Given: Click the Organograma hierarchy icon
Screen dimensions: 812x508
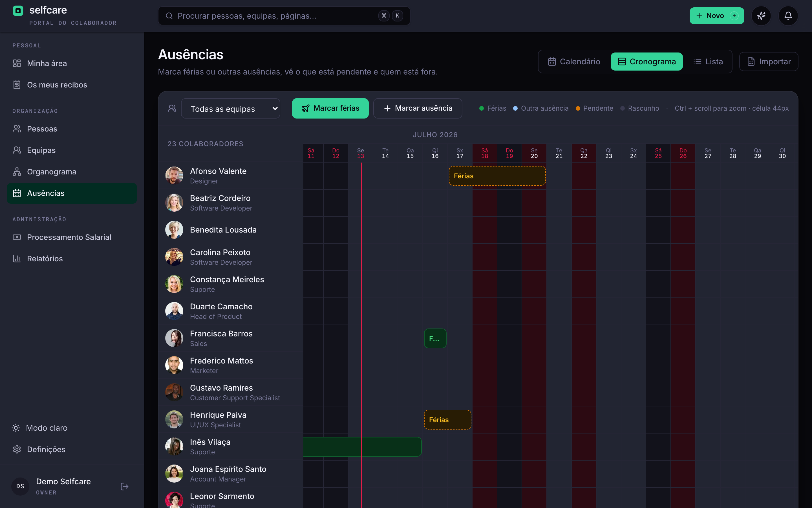Looking at the screenshot, I should point(17,172).
